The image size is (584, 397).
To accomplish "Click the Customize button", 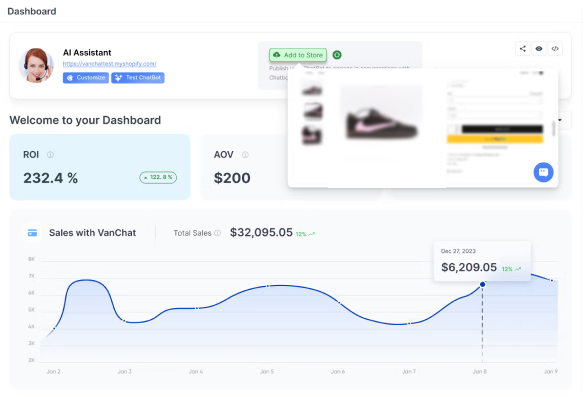I will (86, 77).
